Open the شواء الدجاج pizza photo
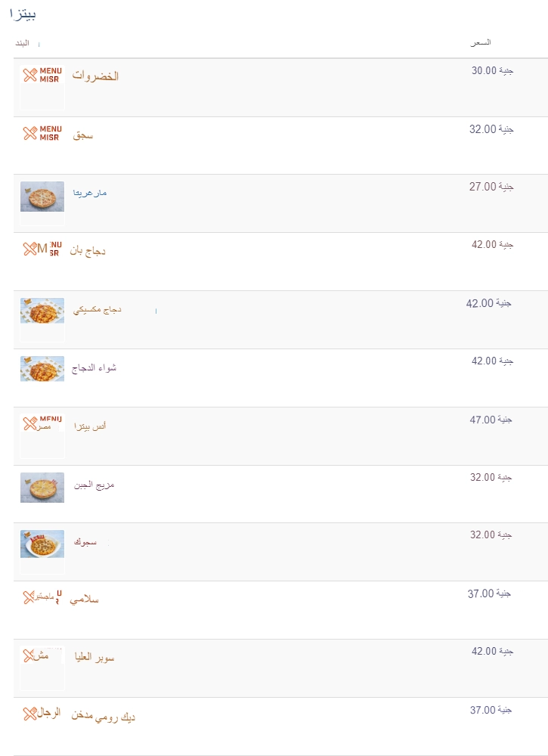548x756 pixels. (x=42, y=369)
